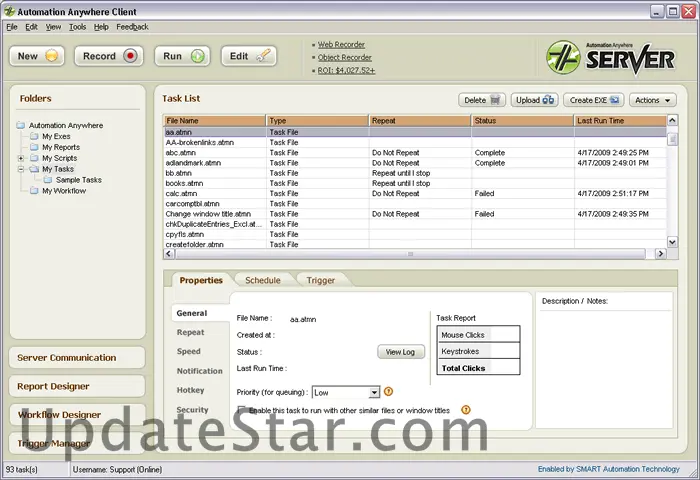Open Priority (for queuing) dropdown

click(x=346, y=392)
